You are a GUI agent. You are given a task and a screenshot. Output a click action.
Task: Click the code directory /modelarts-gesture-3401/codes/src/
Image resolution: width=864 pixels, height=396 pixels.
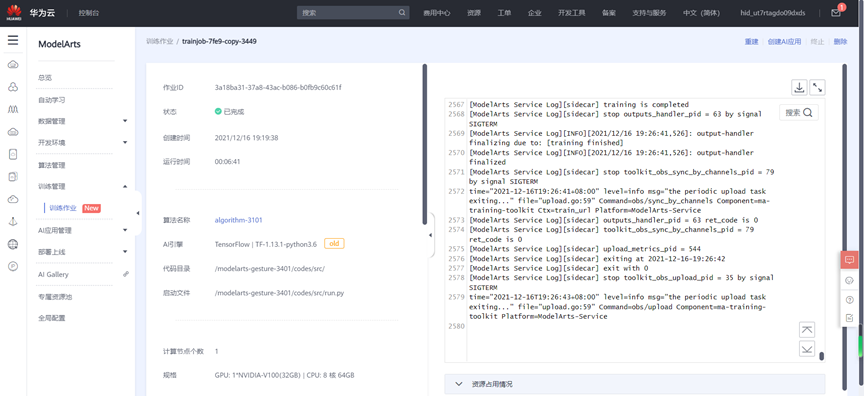click(269, 269)
